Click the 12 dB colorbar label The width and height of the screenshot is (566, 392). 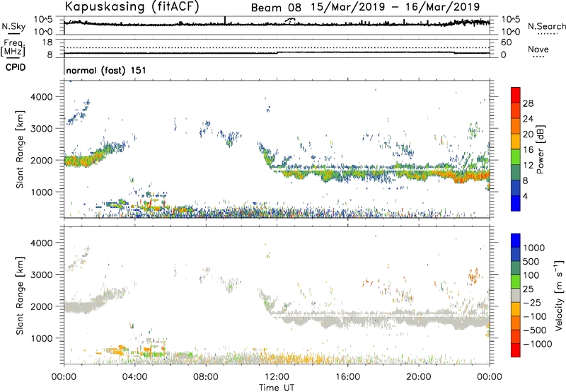528,166
